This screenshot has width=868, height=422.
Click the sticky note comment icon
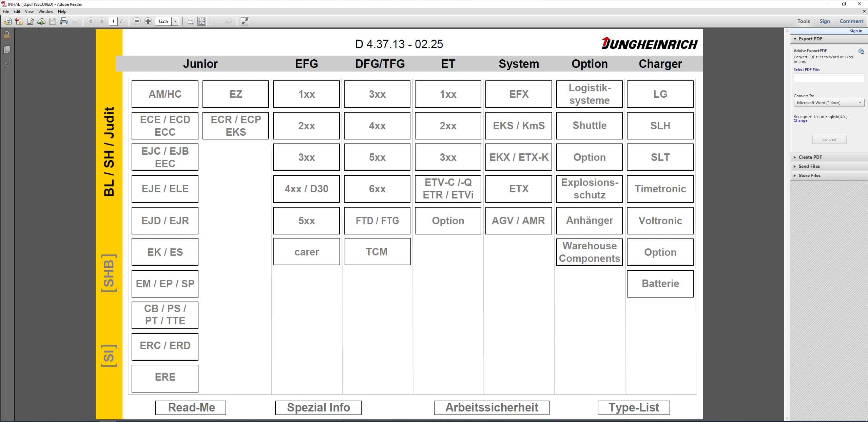[x=217, y=21]
